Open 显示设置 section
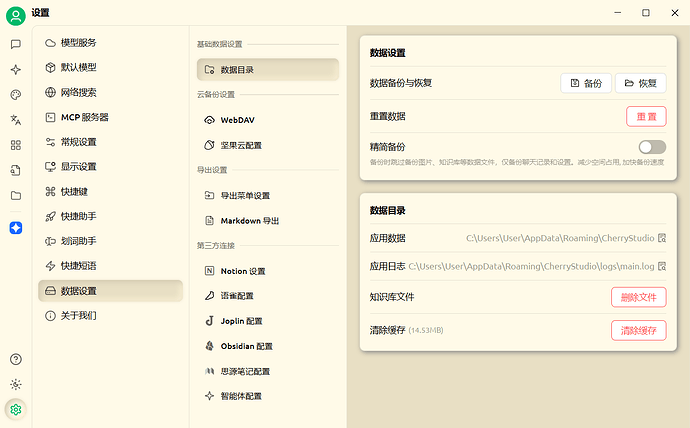The image size is (690, 428). point(110,167)
